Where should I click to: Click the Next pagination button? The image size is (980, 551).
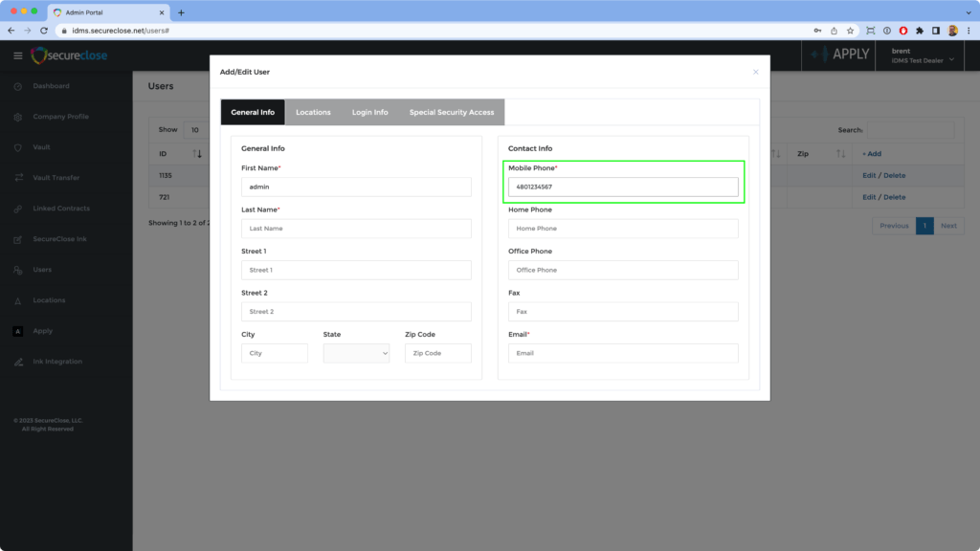948,226
